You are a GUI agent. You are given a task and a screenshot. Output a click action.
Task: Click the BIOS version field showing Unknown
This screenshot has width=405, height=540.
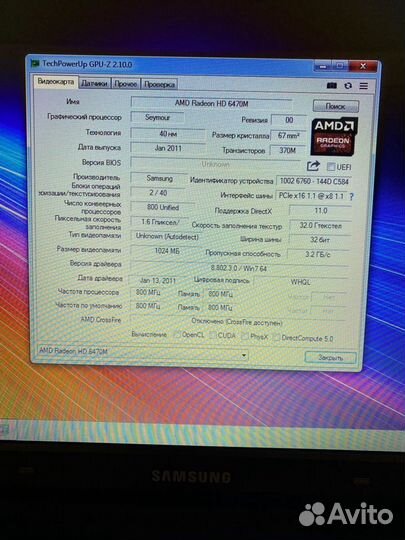(216, 164)
